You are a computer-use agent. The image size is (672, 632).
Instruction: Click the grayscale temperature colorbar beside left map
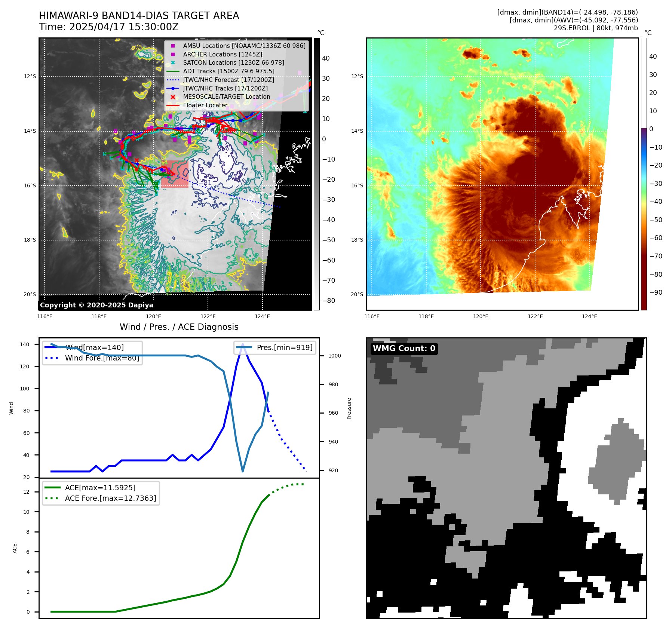[316, 174]
